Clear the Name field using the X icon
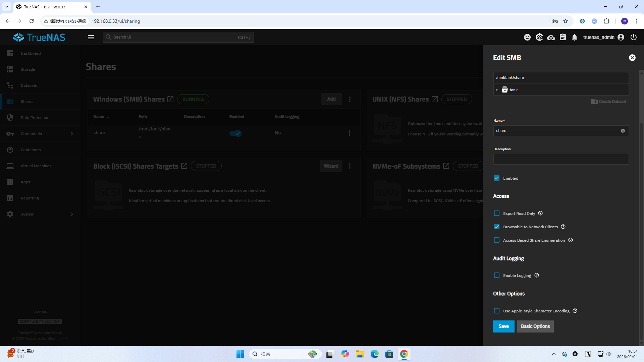The width and height of the screenshot is (644, 362). point(623,131)
